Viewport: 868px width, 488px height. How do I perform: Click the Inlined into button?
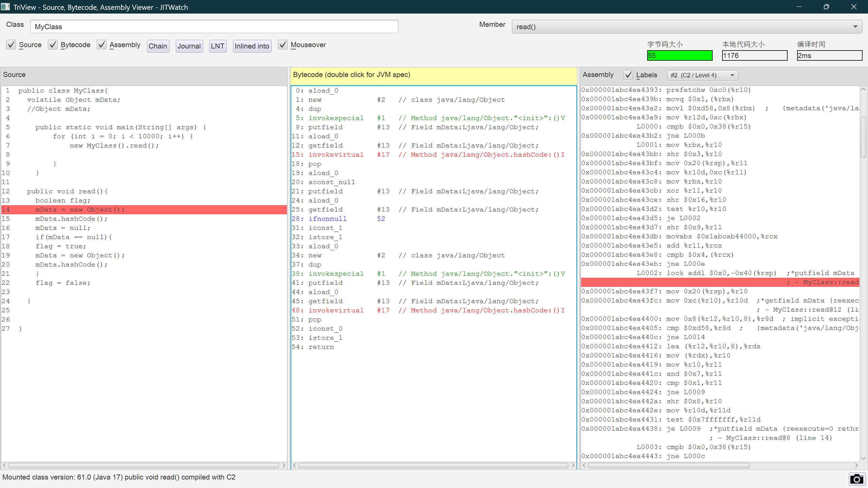tap(252, 46)
